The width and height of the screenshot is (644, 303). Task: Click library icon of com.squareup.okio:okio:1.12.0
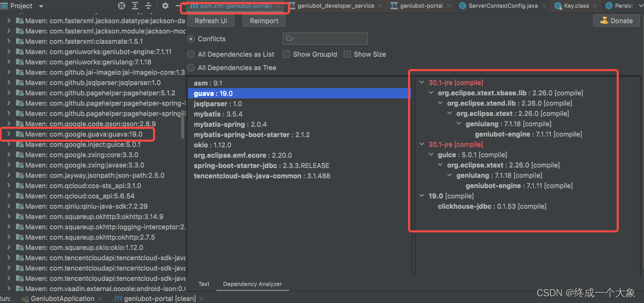[20, 247]
